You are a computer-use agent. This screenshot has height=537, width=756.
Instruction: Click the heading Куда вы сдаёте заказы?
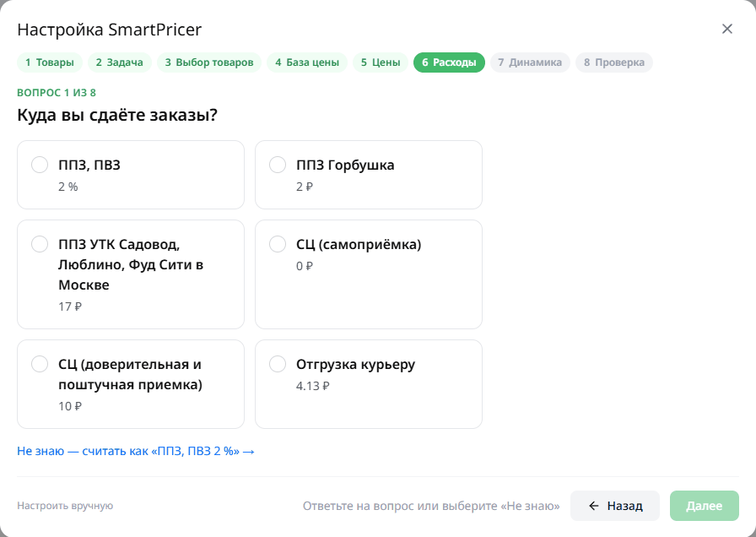coord(117,116)
